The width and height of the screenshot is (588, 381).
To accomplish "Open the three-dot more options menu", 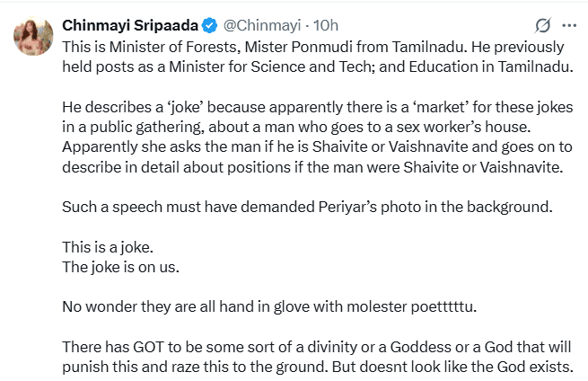I will (569, 25).
